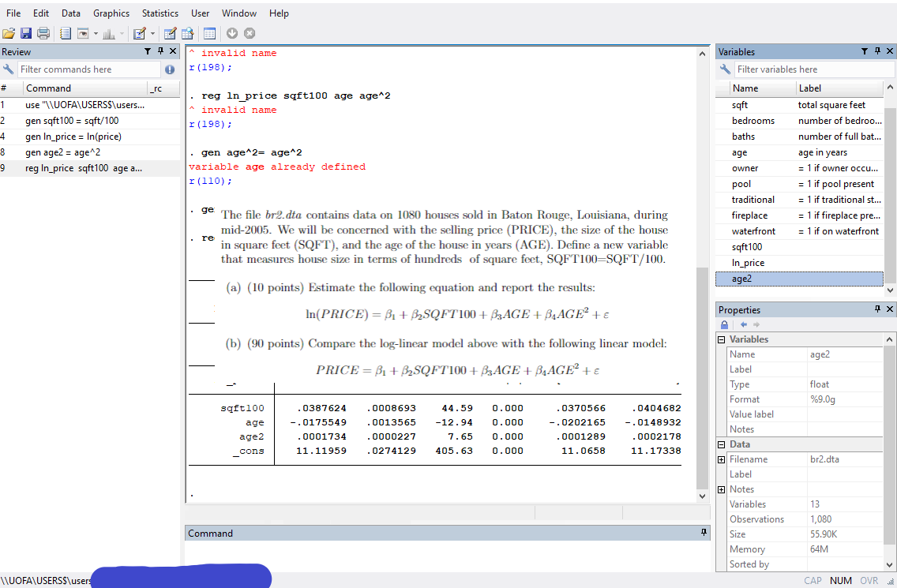Open the Statistics menu

click(x=160, y=13)
